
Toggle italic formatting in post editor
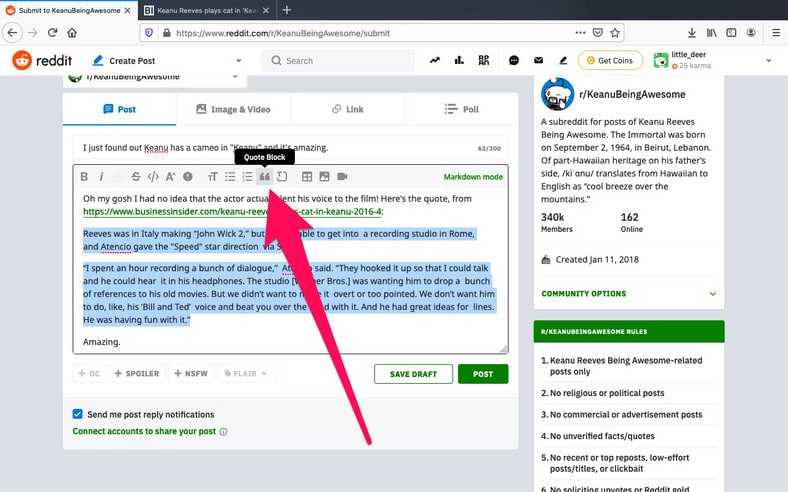(x=101, y=176)
